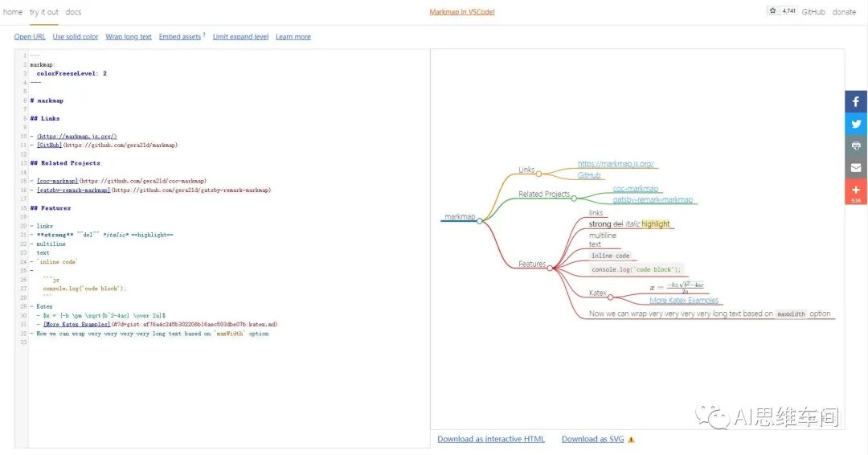Viewport: 868px width, 455px height.
Task: Click the '## Features' line in editor
Action: tap(51, 208)
